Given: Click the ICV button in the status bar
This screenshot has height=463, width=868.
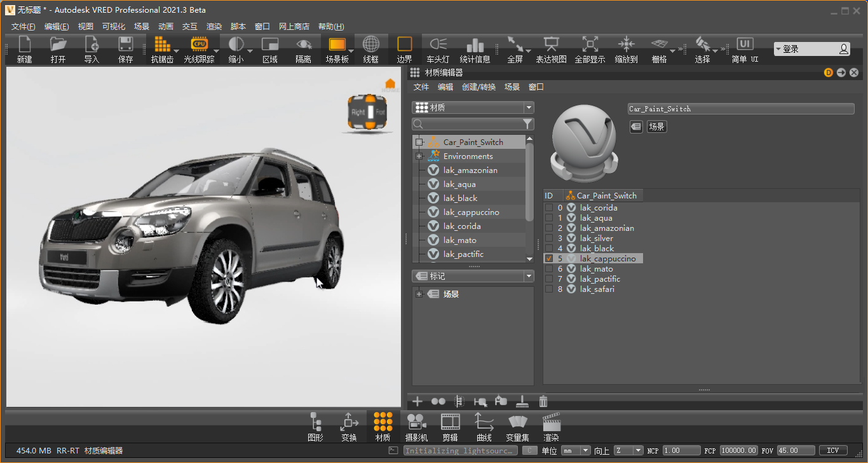Looking at the screenshot, I should (x=833, y=450).
